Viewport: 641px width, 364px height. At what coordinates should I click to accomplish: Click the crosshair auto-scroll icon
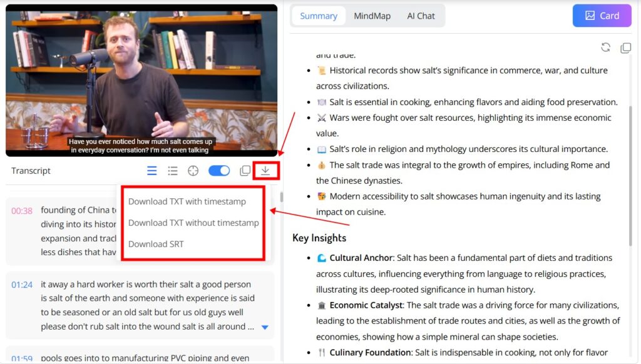(193, 170)
